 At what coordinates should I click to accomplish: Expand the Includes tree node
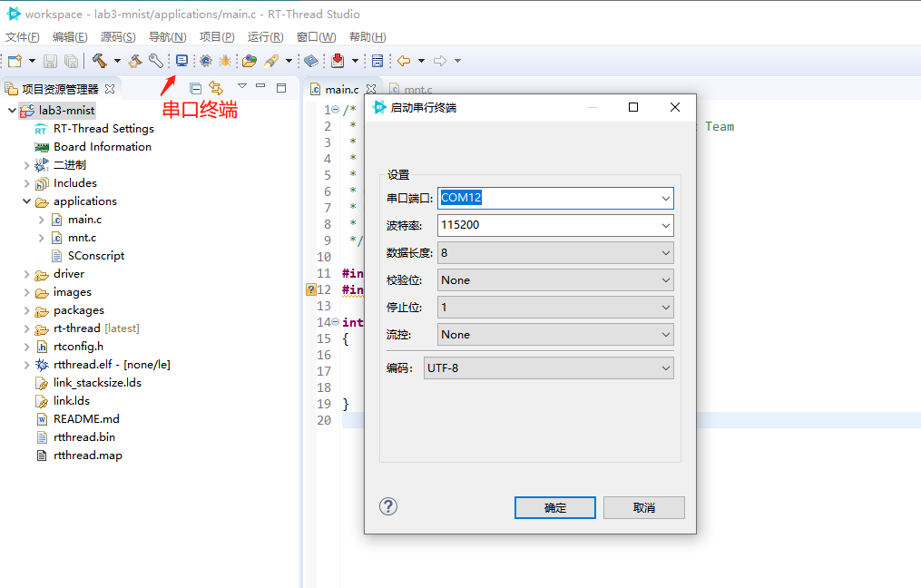pos(26,183)
